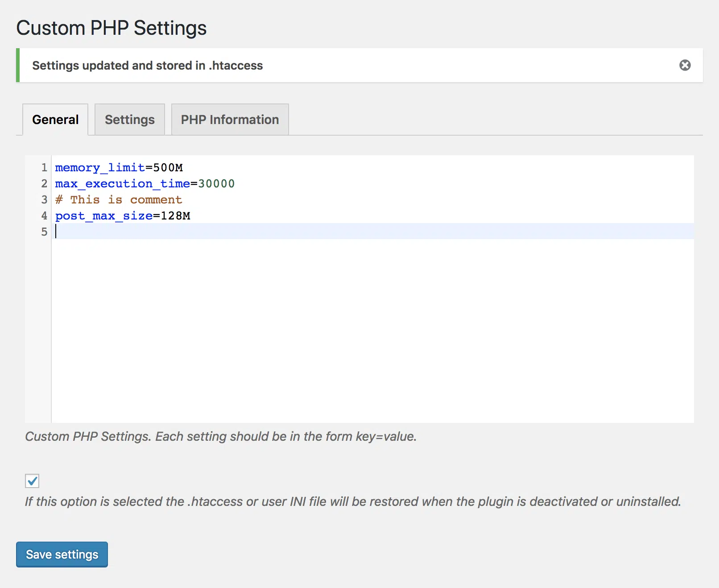Viewport: 719px width, 588px height.
Task: Select the General tab
Action: click(x=54, y=119)
